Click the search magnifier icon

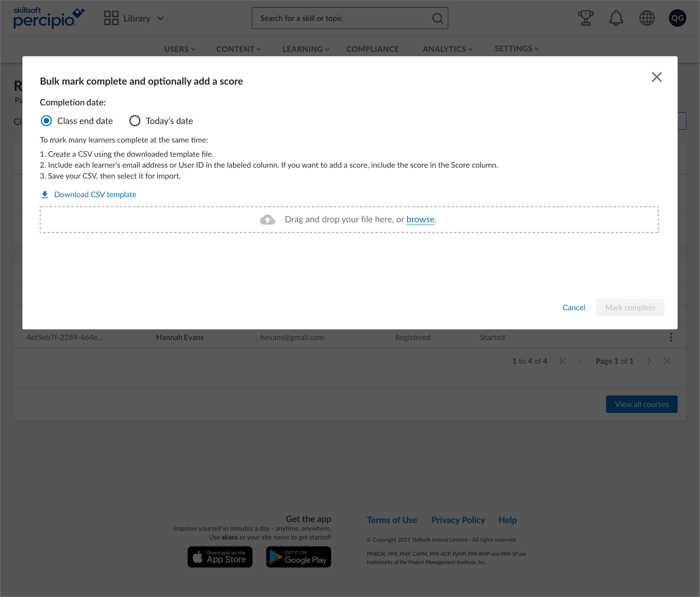[437, 18]
